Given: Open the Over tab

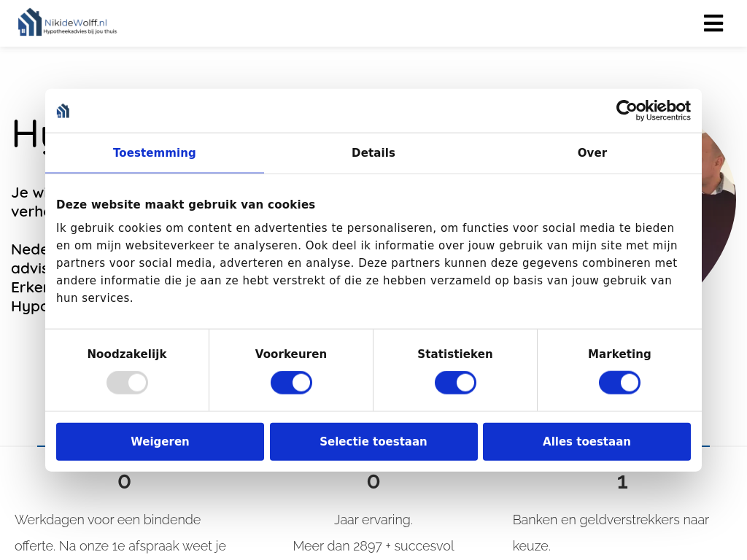Looking at the screenshot, I should coord(592,153).
